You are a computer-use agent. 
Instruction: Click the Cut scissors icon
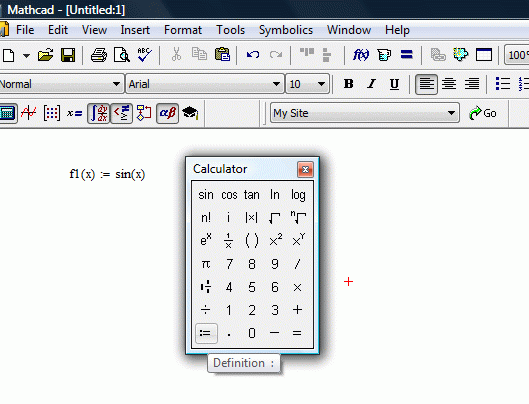tap(176, 54)
